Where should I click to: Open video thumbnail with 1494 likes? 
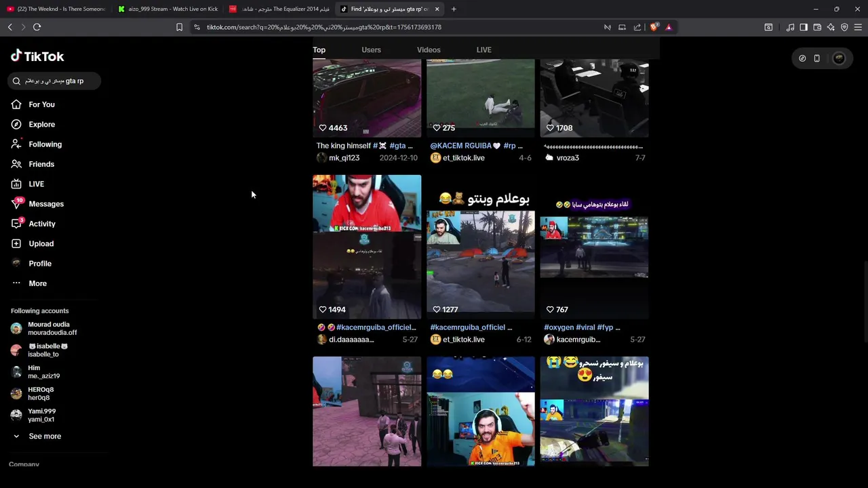coord(367,247)
